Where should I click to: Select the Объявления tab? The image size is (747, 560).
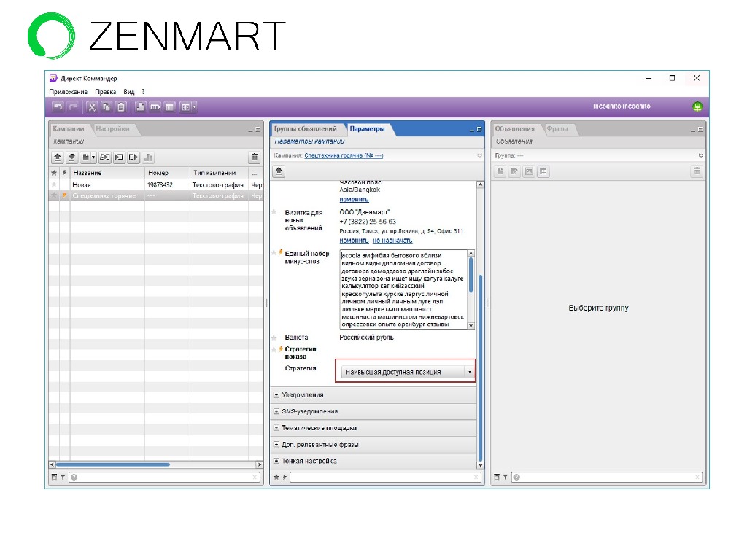514,128
